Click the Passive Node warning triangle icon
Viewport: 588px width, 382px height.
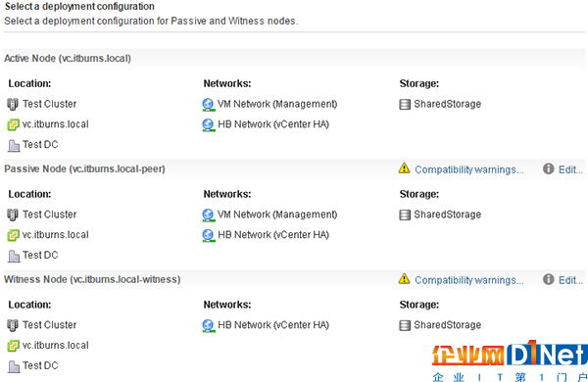point(404,168)
